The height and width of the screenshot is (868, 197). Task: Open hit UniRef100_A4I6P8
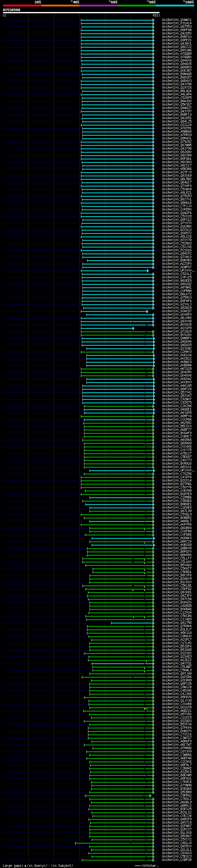tap(176, 413)
